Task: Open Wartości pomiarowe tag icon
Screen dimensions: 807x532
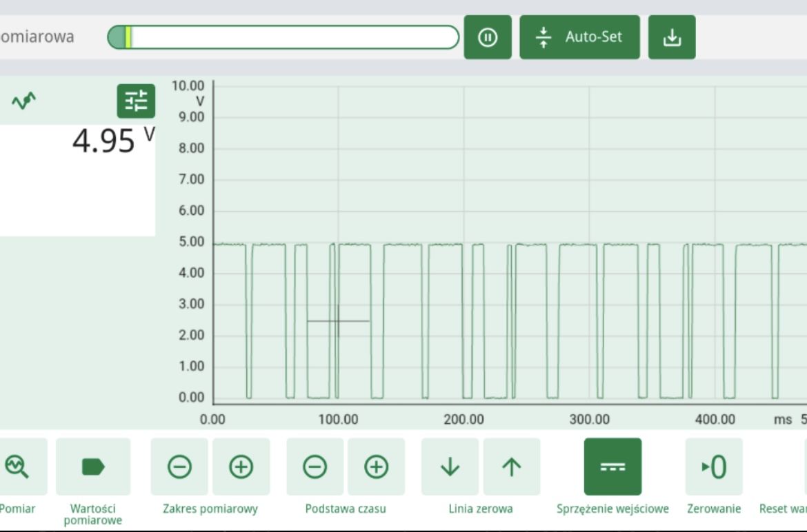Action: click(93, 467)
